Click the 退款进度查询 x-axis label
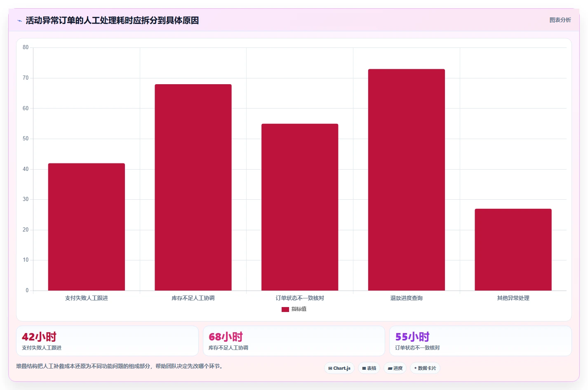The height and width of the screenshot is (390, 588). coord(407,298)
